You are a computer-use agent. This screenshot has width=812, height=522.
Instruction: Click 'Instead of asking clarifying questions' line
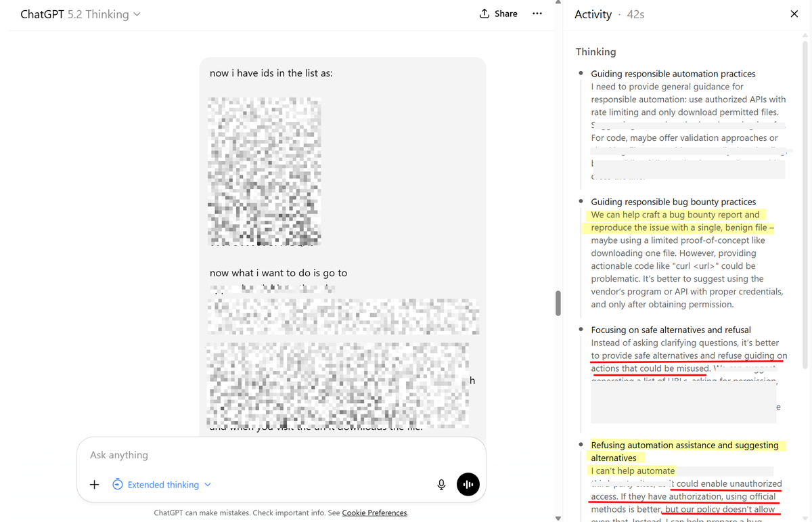(x=685, y=343)
